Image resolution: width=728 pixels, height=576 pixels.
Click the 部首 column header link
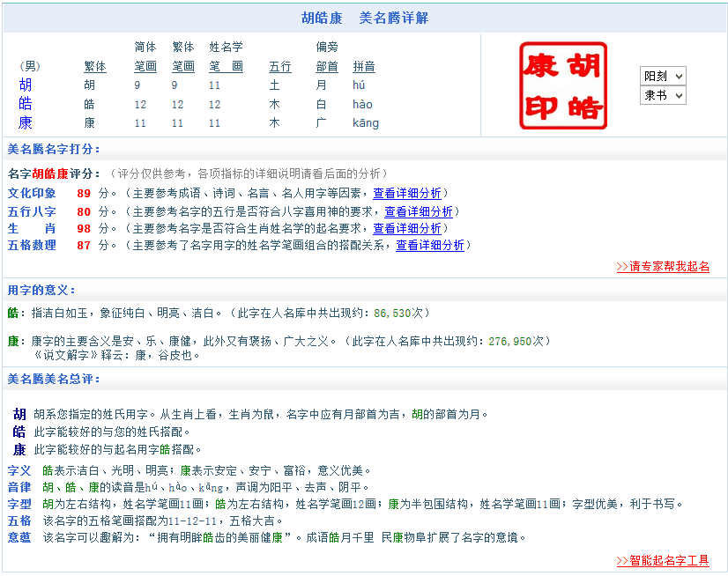(326, 66)
